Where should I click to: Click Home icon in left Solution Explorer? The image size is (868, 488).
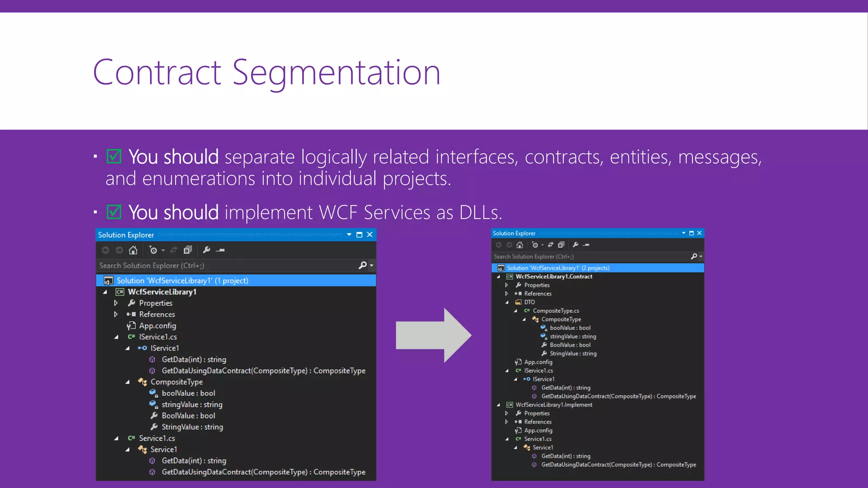[x=133, y=250]
